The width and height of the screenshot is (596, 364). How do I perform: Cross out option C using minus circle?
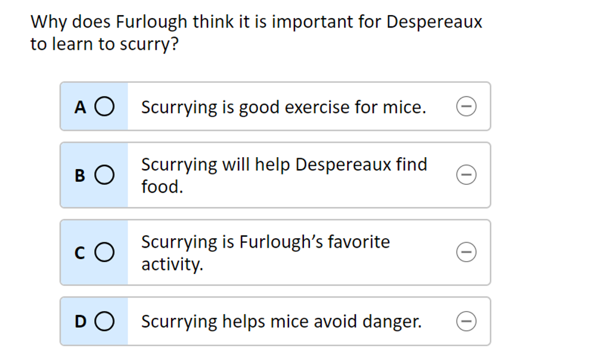(x=466, y=252)
